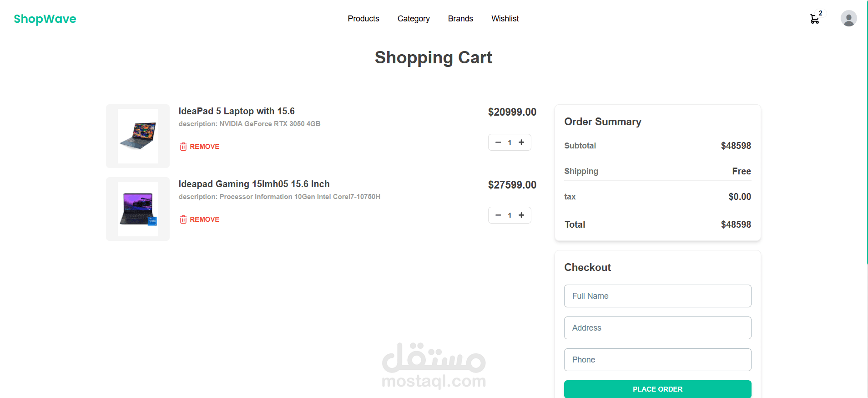The height and width of the screenshot is (398, 868).
Task: Go to the Brands page
Action: pyautogui.click(x=460, y=19)
